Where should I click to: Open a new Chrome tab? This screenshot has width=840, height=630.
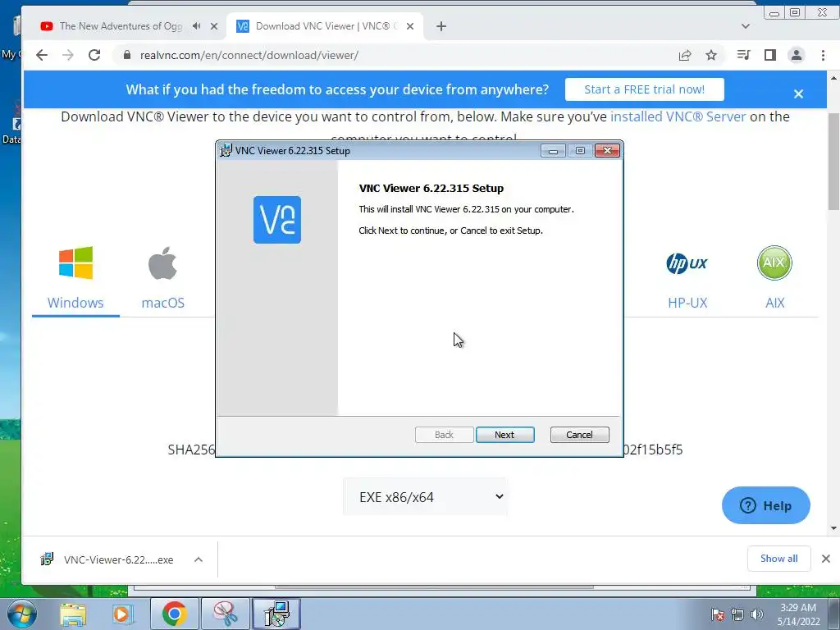tap(441, 25)
